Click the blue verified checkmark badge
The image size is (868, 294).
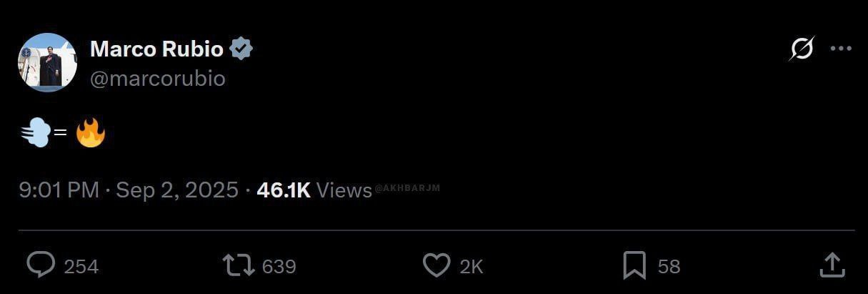click(241, 49)
